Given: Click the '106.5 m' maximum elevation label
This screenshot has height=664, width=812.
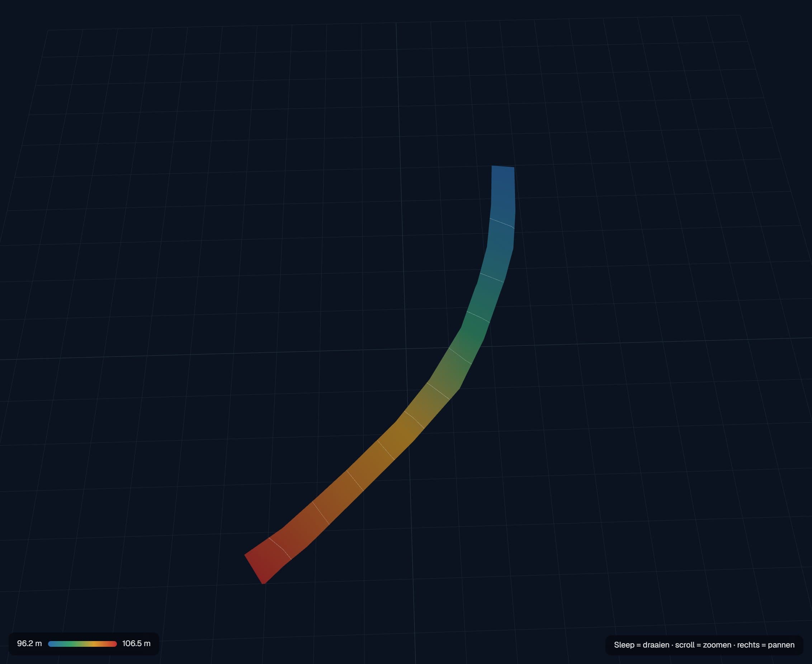Looking at the screenshot, I should [x=136, y=644].
